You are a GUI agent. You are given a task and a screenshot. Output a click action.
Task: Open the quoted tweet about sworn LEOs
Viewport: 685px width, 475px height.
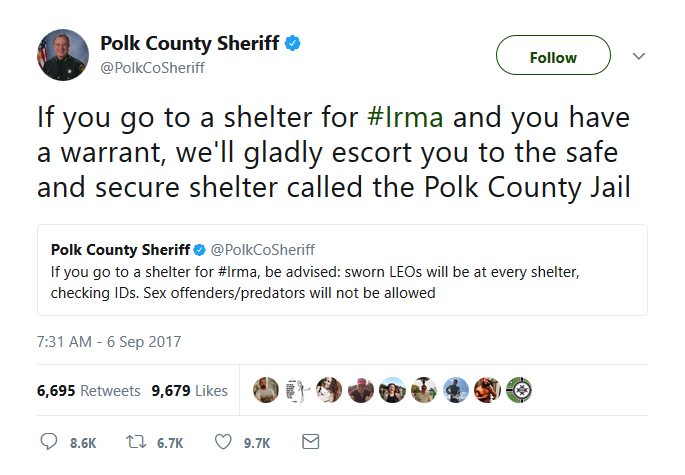pos(342,270)
